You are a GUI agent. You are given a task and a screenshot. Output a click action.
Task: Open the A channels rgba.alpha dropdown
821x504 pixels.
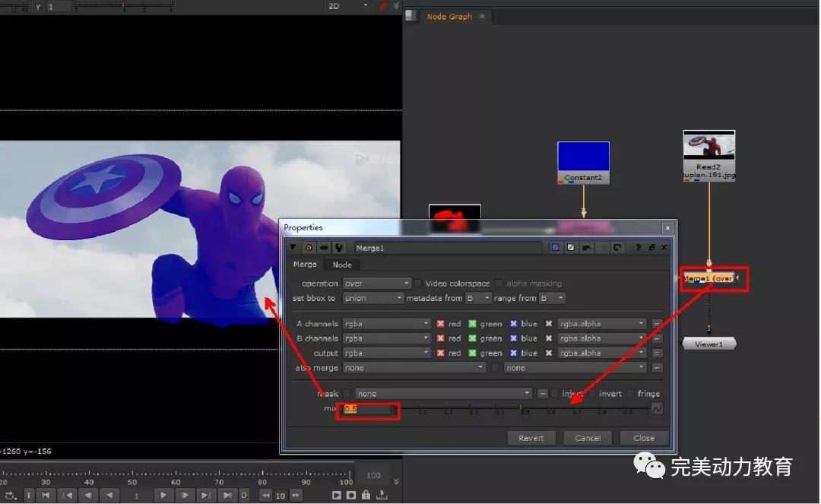click(x=601, y=324)
